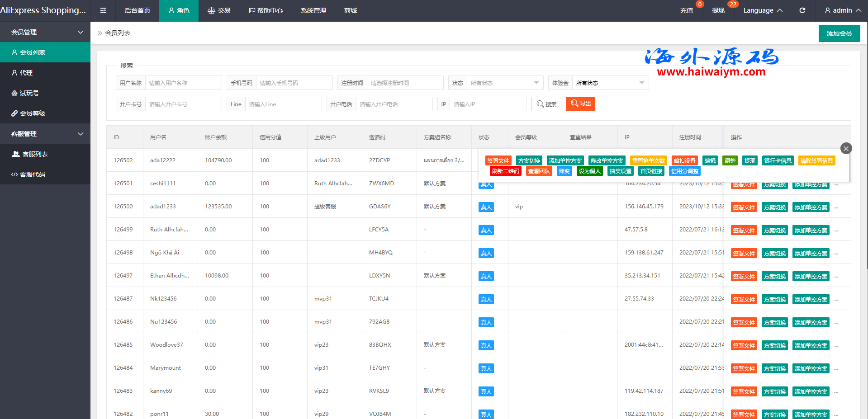The height and width of the screenshot is (419, 868).
Task: Open the 交易 top menu
Action: coord(219,10)
